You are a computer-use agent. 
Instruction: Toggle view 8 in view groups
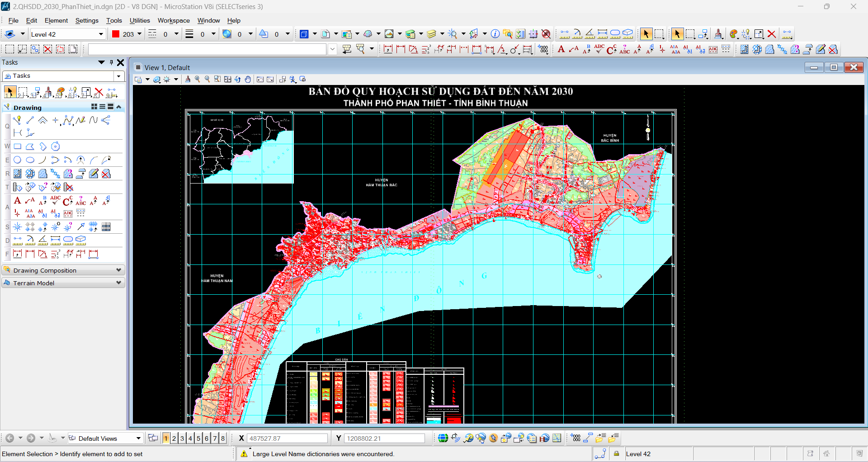point(223,438)
